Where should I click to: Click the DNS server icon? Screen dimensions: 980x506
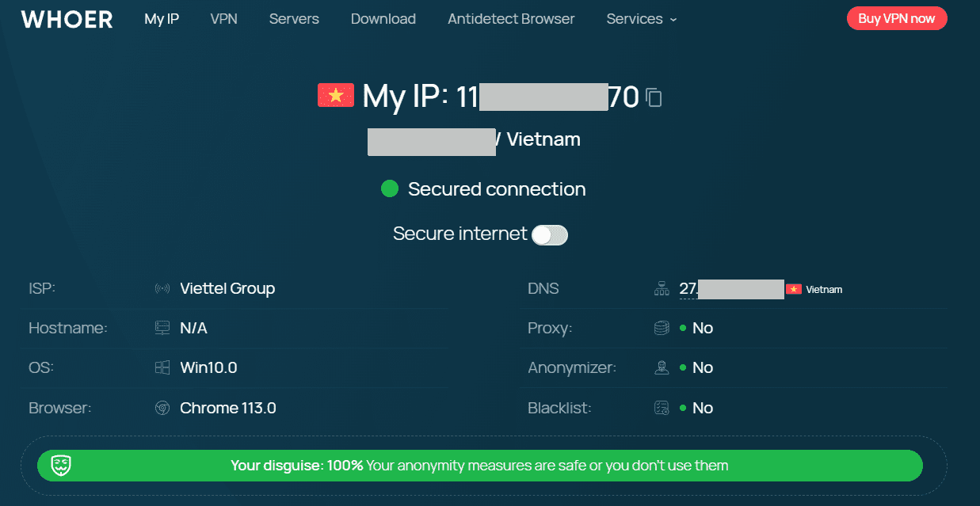[662, 288]
